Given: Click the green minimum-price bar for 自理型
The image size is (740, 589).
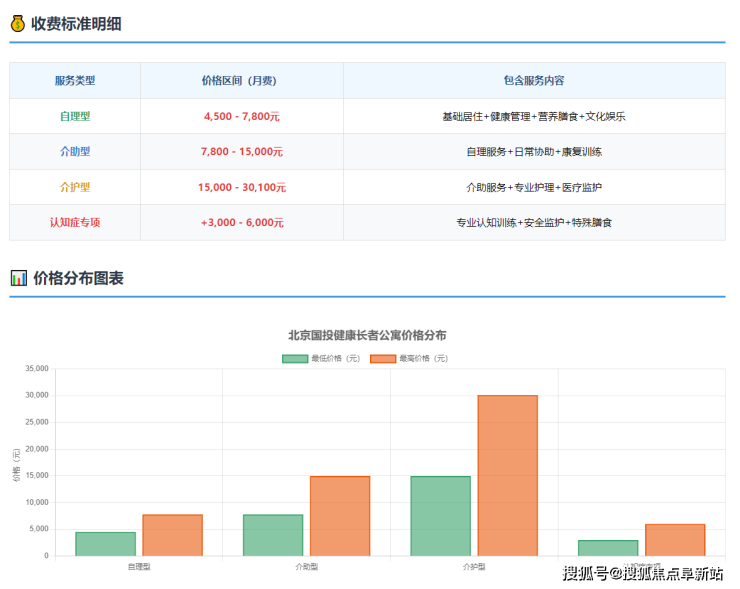Looking at the screenshot, I should 105,543.
